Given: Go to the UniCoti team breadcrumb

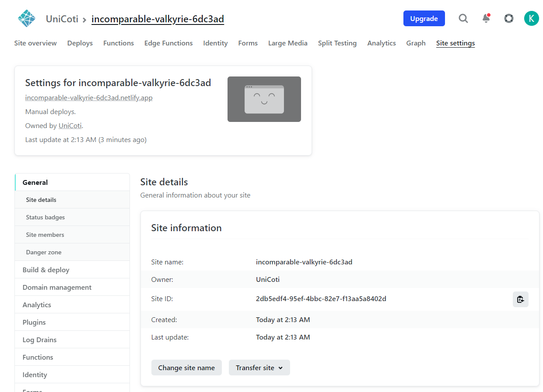Looking at the screenshot, I should (62, 19).
